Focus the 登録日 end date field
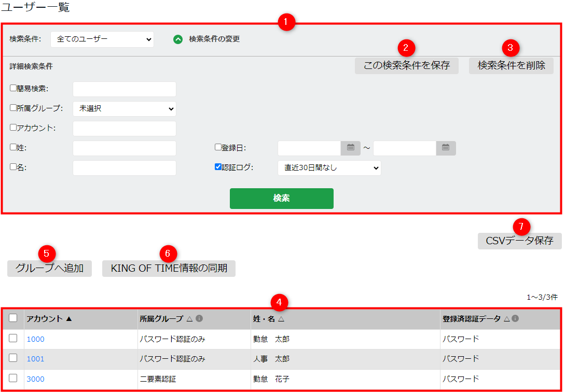Viewport: 565px width, 392px height. [x=405, y=148]
